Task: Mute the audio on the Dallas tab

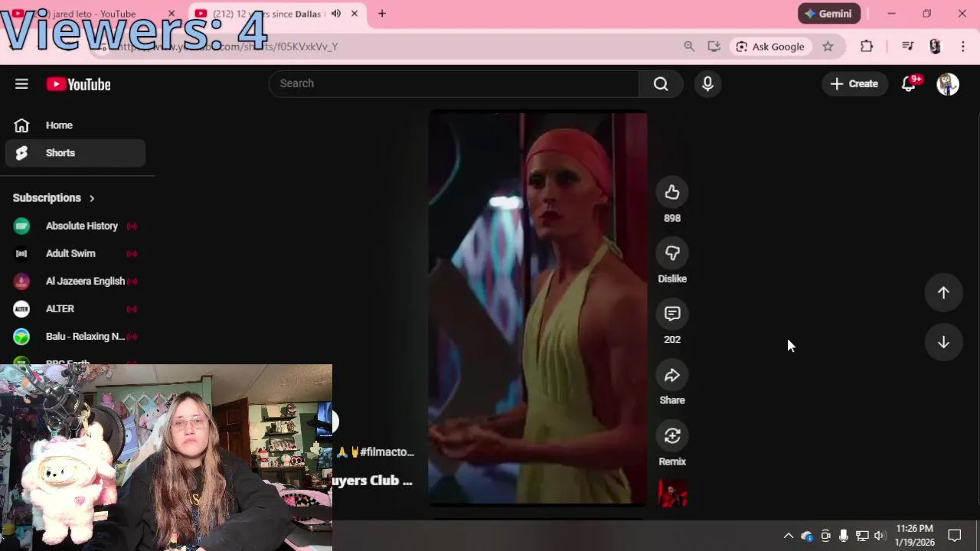Action: click(x=335, y=14)
